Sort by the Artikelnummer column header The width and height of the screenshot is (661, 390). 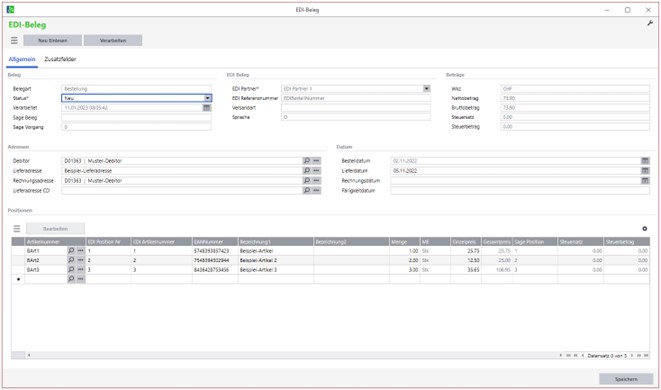click(55, 242)
